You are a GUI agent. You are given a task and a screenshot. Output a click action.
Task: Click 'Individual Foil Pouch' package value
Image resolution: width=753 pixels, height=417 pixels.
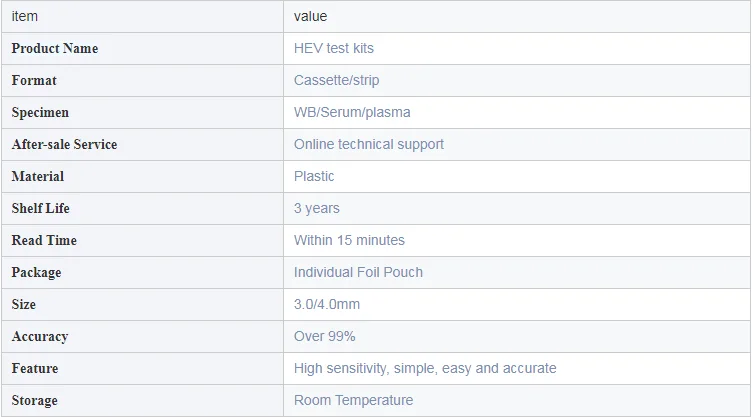point(358,272)
